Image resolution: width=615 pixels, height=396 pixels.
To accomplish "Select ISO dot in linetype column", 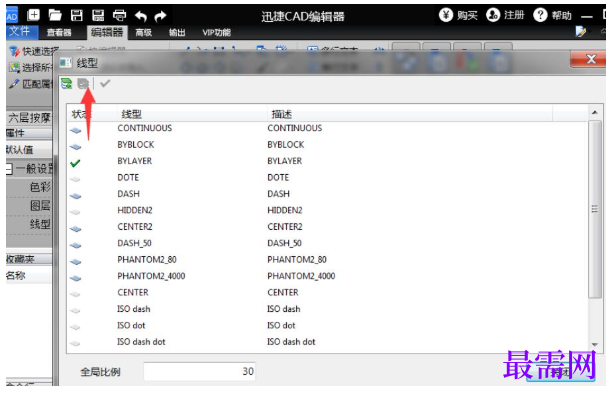I will click(131, 326).
